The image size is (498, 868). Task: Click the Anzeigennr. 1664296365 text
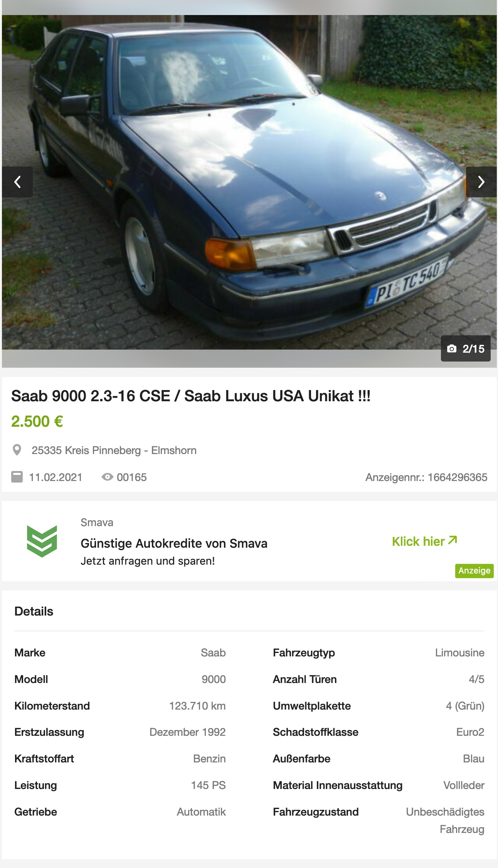426,477
